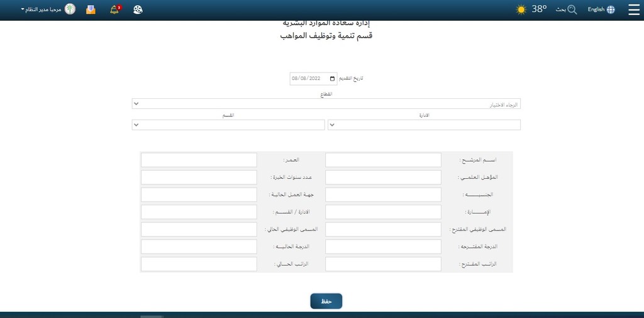
Task: Click the sun weather icon
Action: click(x=521, y=10)
